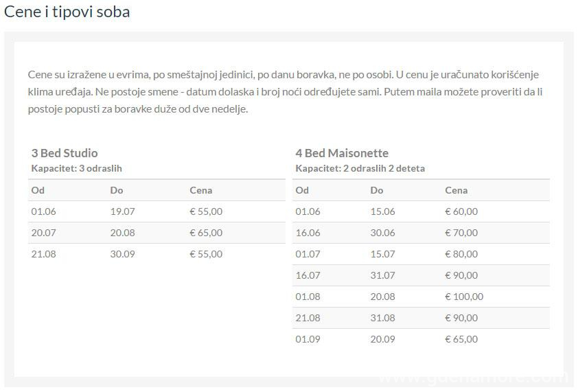578x392 pixels.
Task: Click the 'Cene i tipovi soba' heading
Action: tap(67, 12)
